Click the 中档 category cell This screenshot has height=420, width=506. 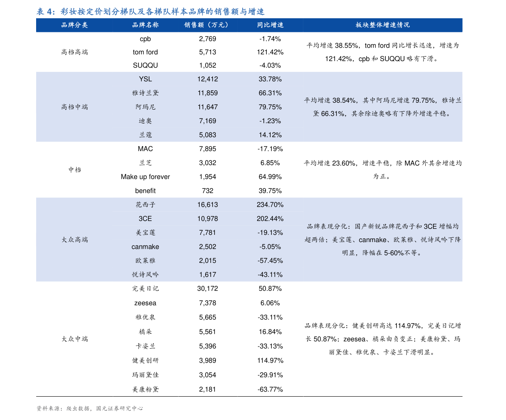pyautogui.click(x=74, y=170)
